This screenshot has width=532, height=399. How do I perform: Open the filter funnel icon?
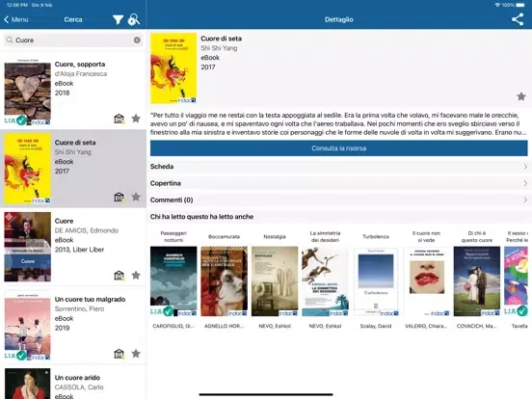tap(118, 19)
